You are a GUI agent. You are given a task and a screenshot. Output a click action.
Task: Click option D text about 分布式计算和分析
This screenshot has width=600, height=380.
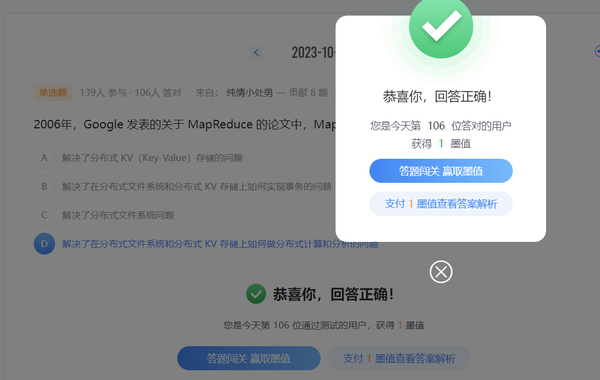(x=220, y=244)
